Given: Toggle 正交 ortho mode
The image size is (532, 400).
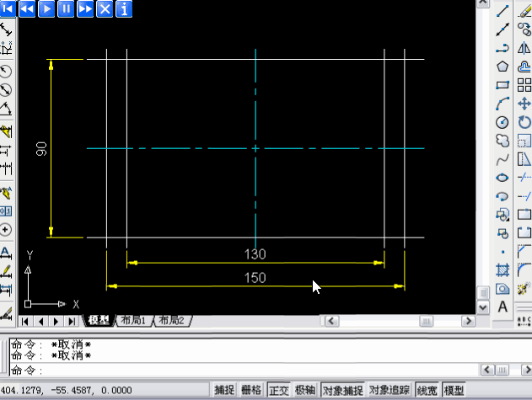Looking at the screenshot, I should pos(278,390).
